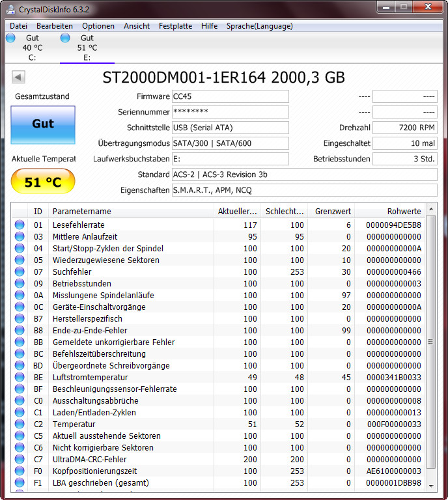This screenshot has height=500, width=448.
Task: Click status orb of Herstellerspezifisch row
Action: click(x=20, y=318)
